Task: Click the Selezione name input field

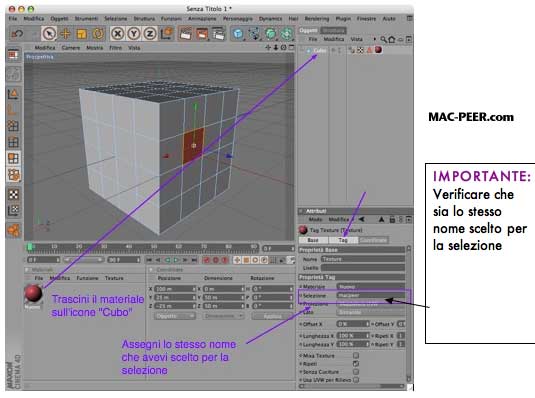Action: coord(371,295)
